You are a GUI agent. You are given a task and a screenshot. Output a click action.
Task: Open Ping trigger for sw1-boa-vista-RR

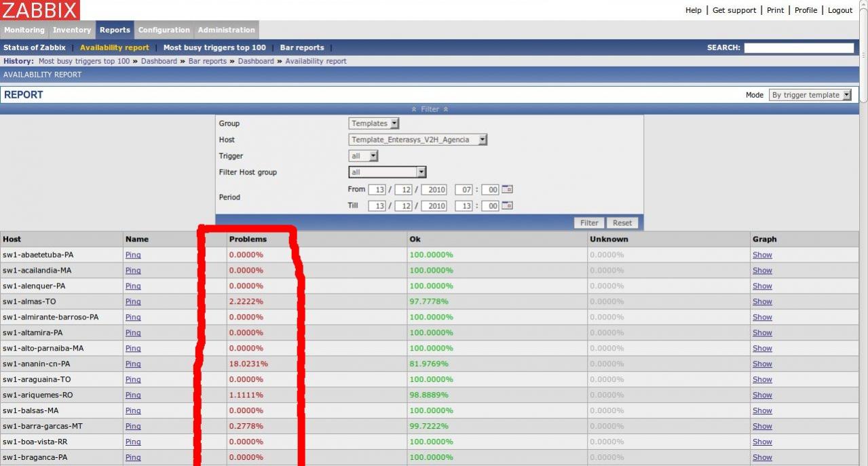point(133,442)
